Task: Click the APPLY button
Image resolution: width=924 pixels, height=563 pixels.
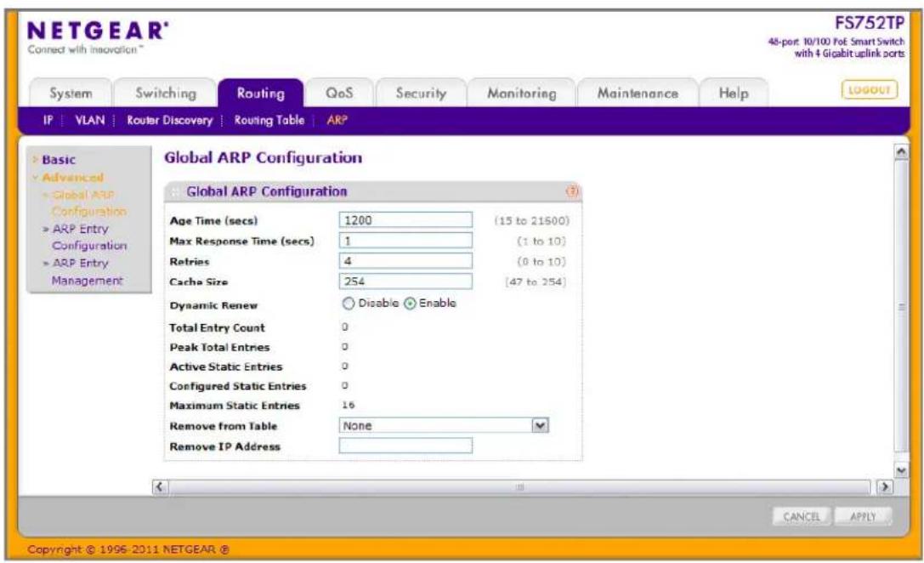Action: click(863, 517)
